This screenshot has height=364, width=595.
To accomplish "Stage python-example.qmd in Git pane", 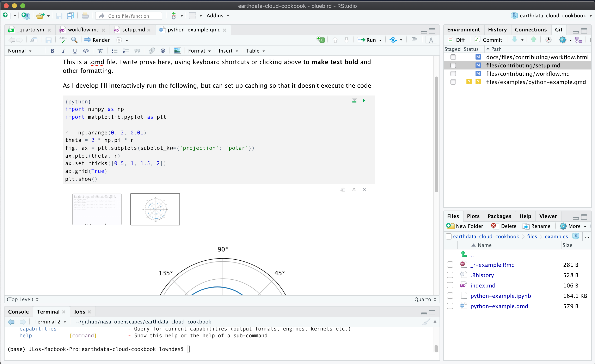I will pyautogui.click(x=453, y=82).
